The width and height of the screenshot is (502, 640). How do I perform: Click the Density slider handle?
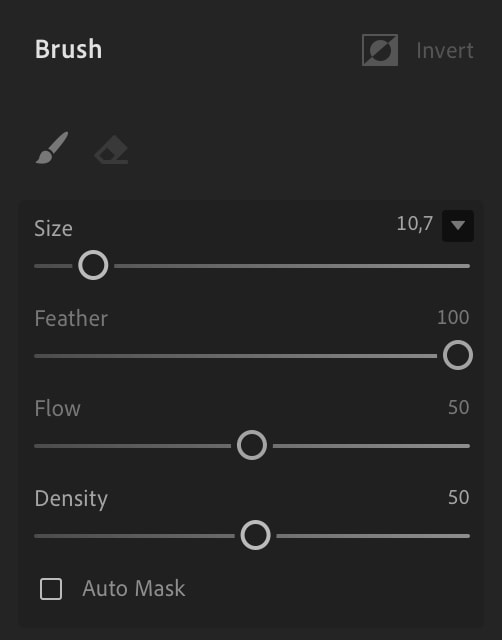pyautogui.click(x=255, y=535)
